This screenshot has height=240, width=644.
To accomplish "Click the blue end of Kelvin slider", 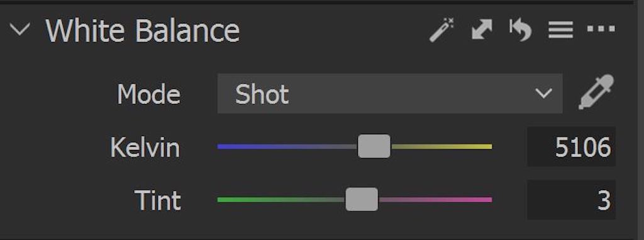I will click(x=226, y=146).
